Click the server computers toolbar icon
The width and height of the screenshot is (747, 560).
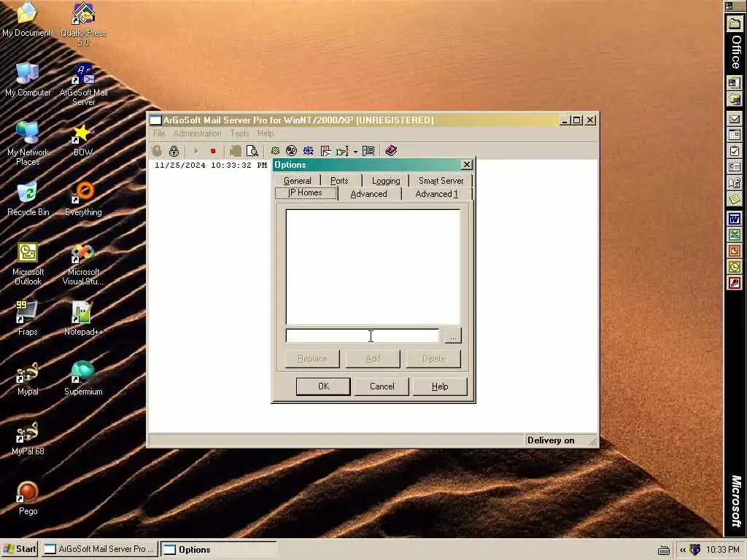point(368,151)
